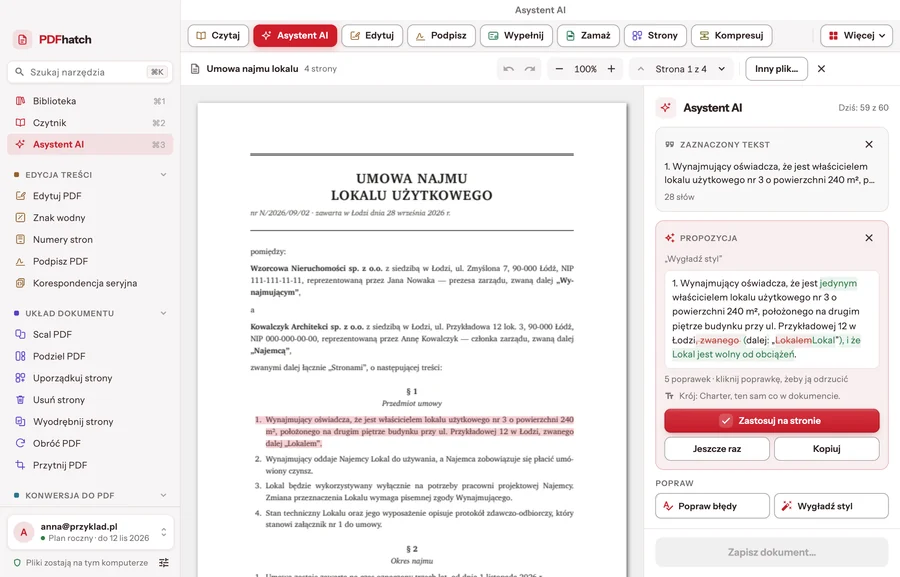The image size is (900, 577).
Task: Switch to the Asystent AI tab
Action: point(295,36)
